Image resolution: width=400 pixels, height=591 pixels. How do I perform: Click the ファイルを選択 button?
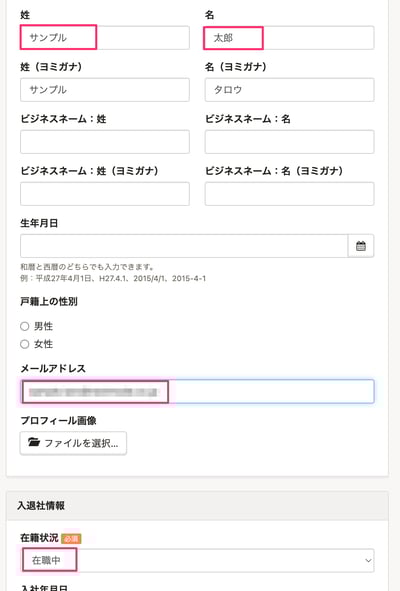pos(73,443)
